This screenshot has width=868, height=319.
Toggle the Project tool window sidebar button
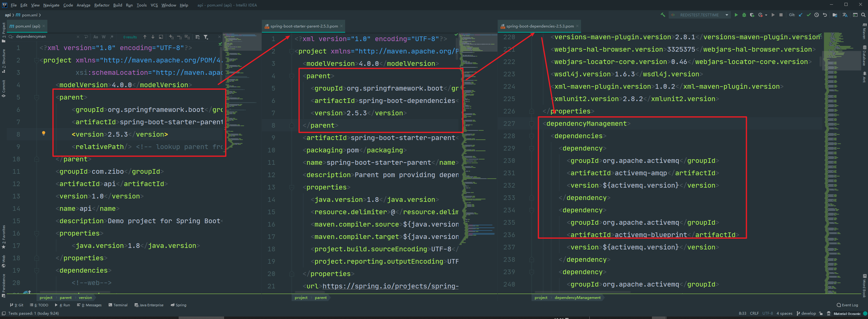point(3,32)
